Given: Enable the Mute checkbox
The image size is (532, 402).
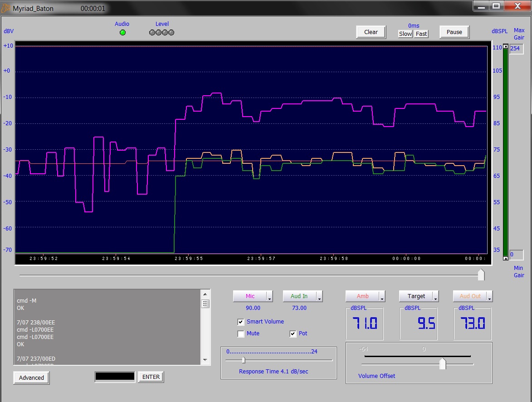Looking at the screenshot, I should point(240,334).
